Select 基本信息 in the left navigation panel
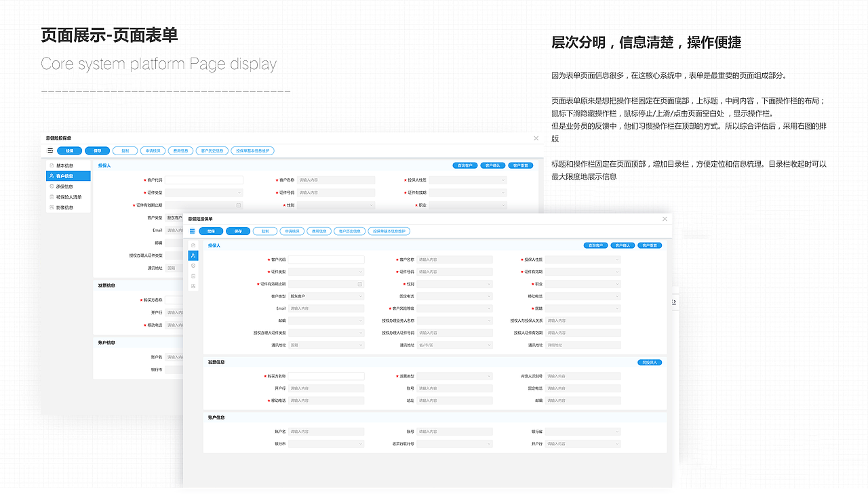Image resolution: width=868 pixels, height=494 pixels. coord(65,165)
